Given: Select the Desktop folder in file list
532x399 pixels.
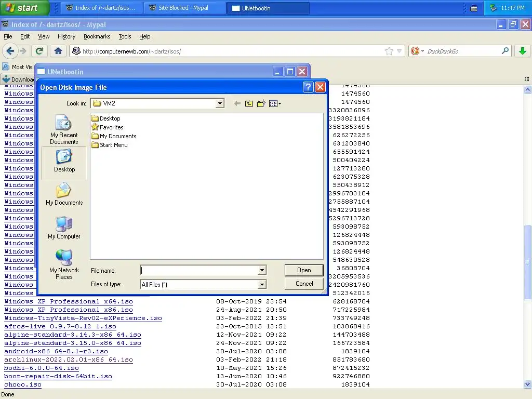Looking at the screenshot, I should [106, 118].
